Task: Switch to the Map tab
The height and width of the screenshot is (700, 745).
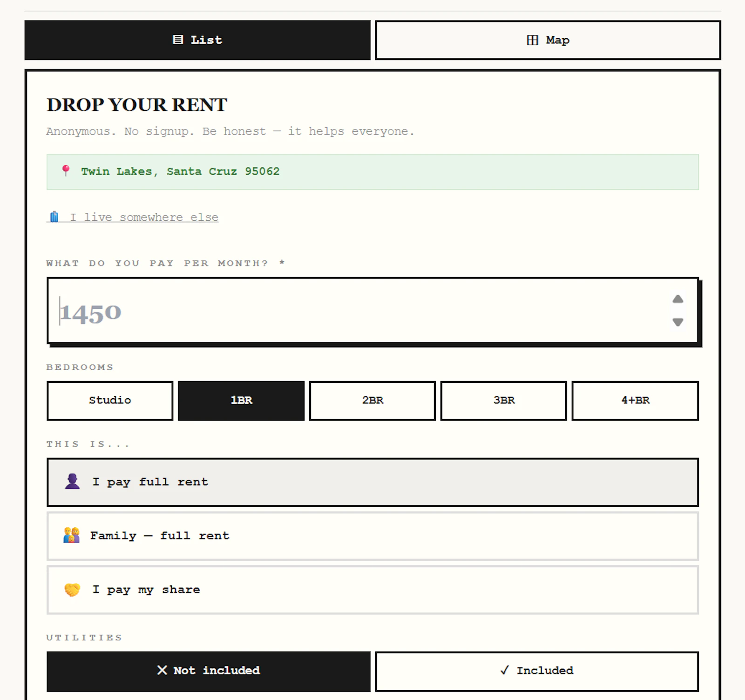Action: click(x=548, y=40)
